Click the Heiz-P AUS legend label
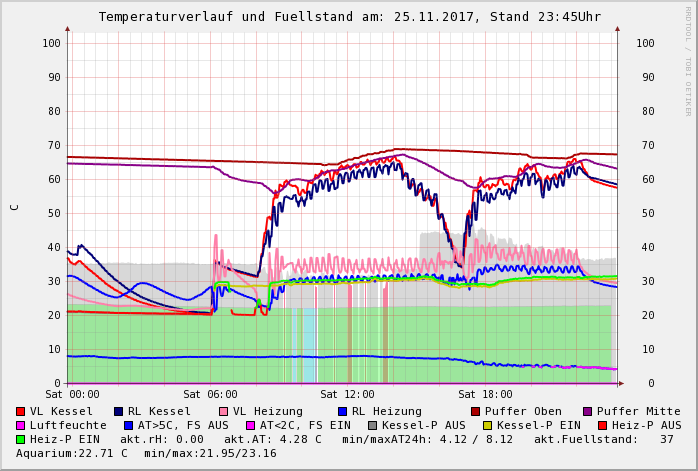Image resolution: width=698 pixels, height=471 pixels. coord(646,426)
